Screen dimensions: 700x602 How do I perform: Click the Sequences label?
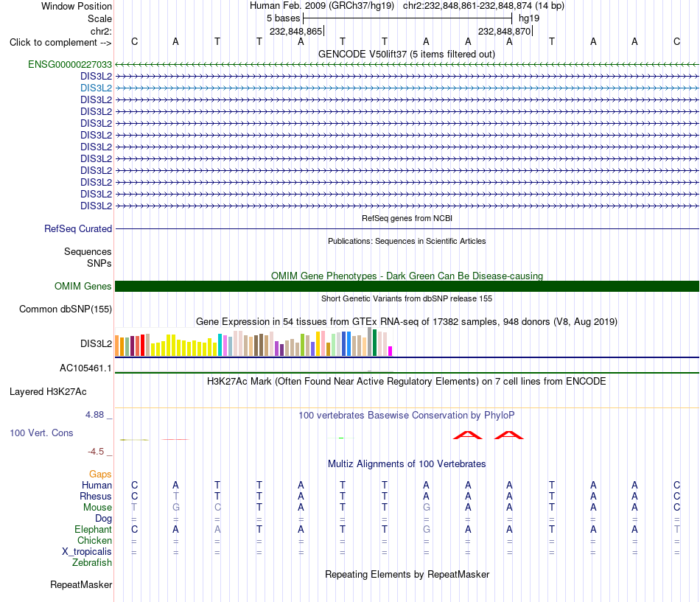pyautogui.click(x=88, y=251)
